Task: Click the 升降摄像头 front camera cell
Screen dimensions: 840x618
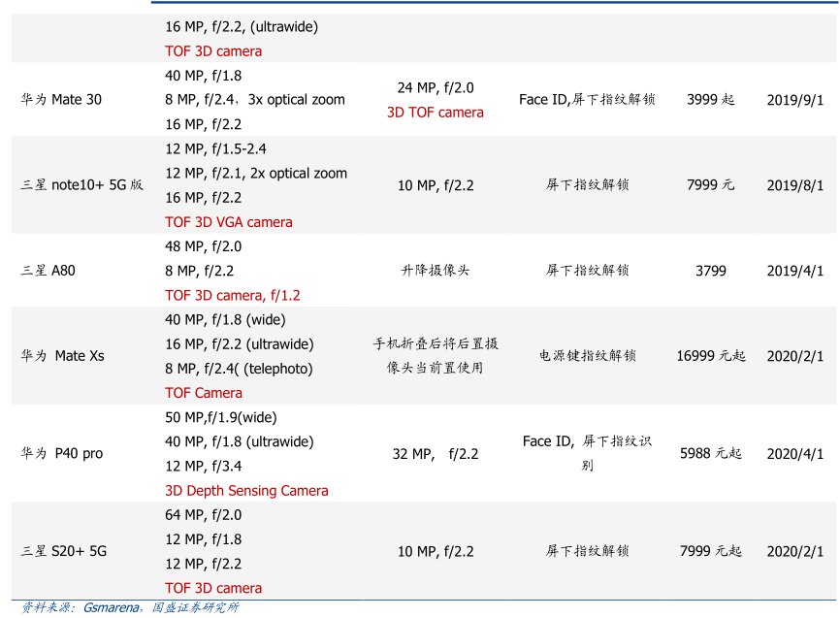Action: (x=435, y=271)
